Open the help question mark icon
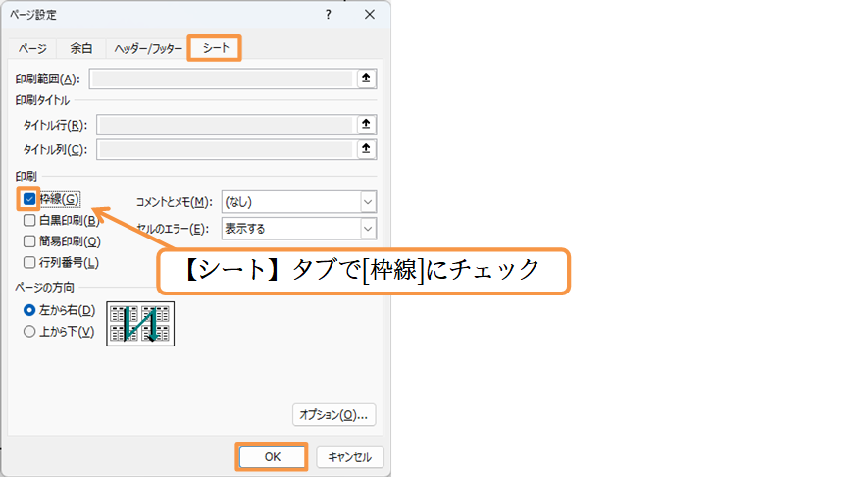 click(x=329, y=15)
